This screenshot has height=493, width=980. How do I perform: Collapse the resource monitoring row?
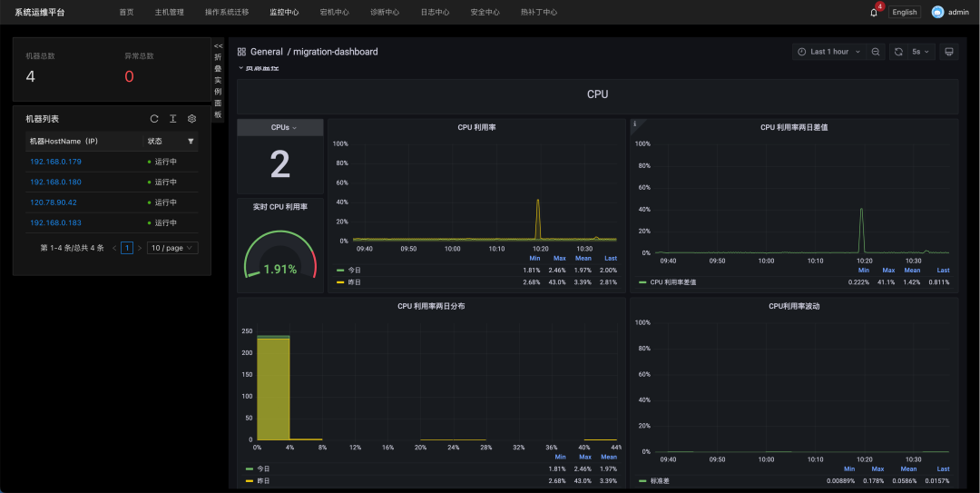click(259, 68)
